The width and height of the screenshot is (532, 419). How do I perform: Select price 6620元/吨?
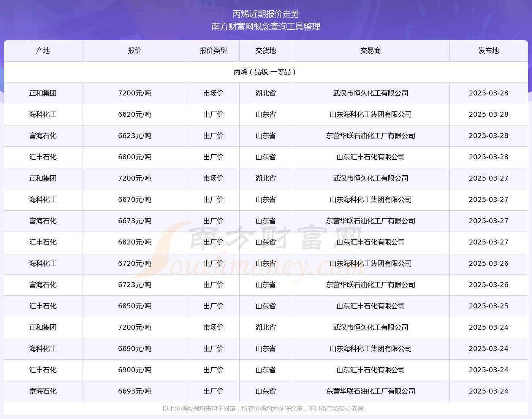pyautogui.click(x=135, y=114)
